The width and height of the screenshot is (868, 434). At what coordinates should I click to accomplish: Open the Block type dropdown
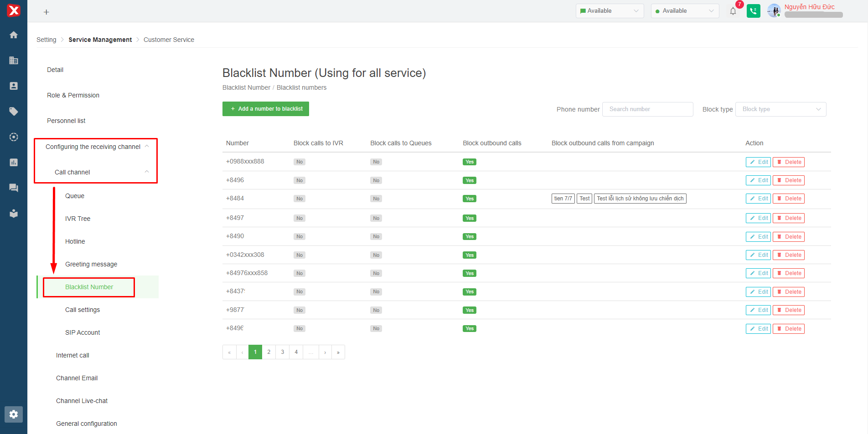pyautogui.click(x=780, y=109)
